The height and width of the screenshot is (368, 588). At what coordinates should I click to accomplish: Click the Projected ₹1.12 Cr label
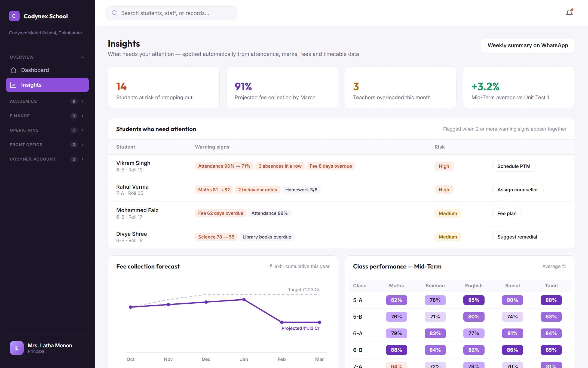tap(300, 328)
